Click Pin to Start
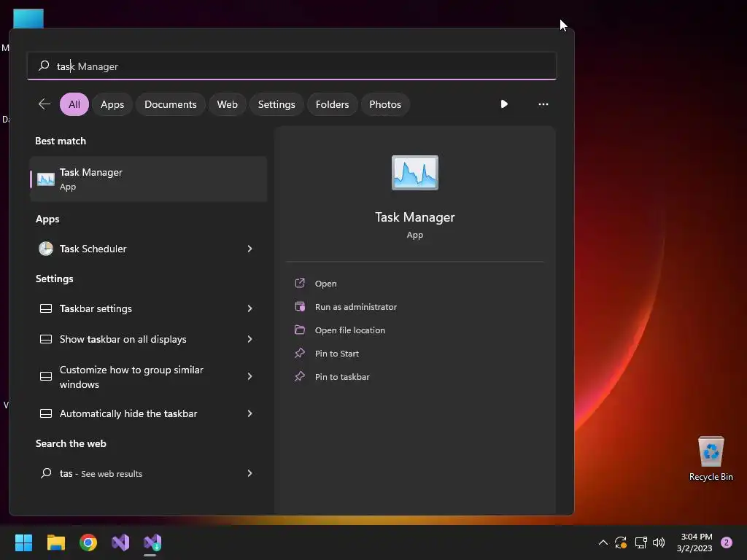This screenshot has width=747, height=560. (x=337, y=354)
